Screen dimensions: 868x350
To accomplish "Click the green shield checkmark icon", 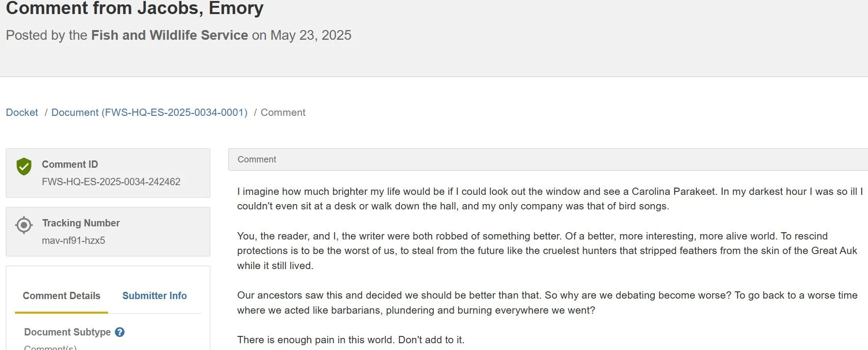I will pos(24,166).
